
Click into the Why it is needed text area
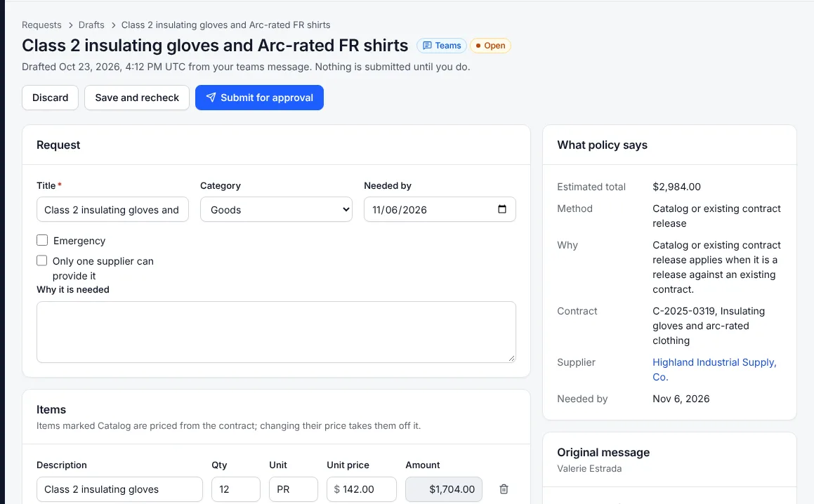click(x=276, y=332)
